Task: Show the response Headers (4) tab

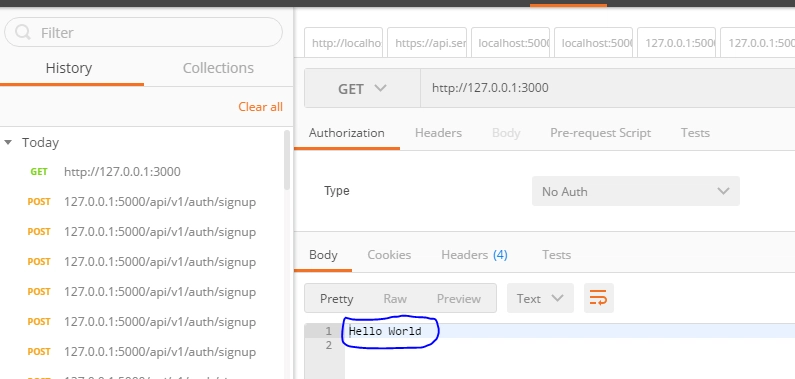Action: point(474,255)
